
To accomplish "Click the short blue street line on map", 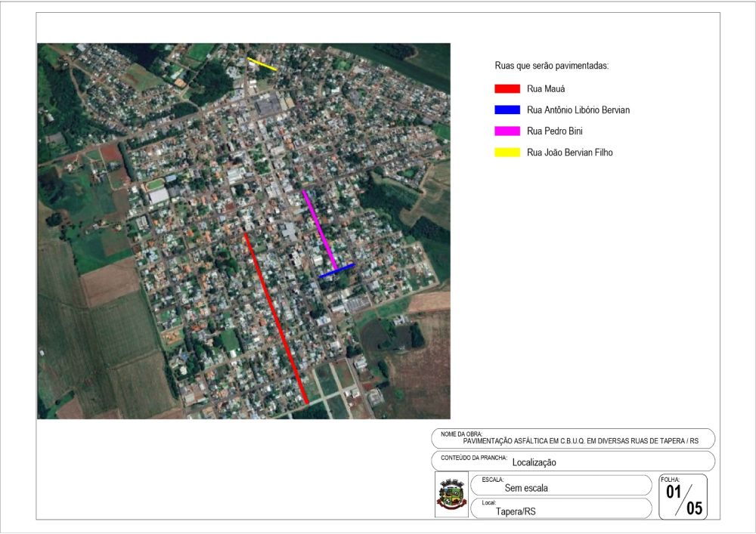I will coord(338,270).
